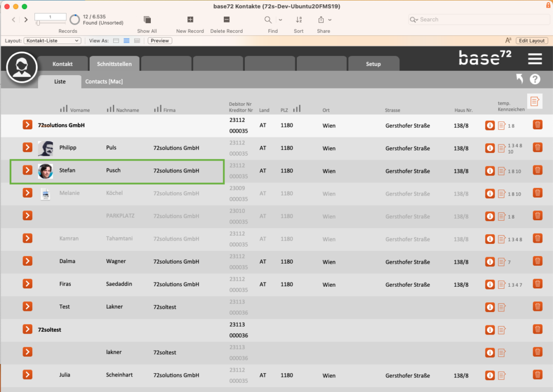Open the 72soltest company record arrow
The image size is (553, 392).
click(x=27, y=329)
